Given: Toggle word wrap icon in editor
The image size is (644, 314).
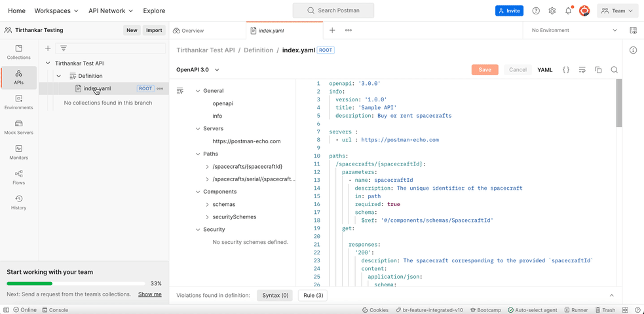Looking at the screenshot, I should (x=582, y=70).
